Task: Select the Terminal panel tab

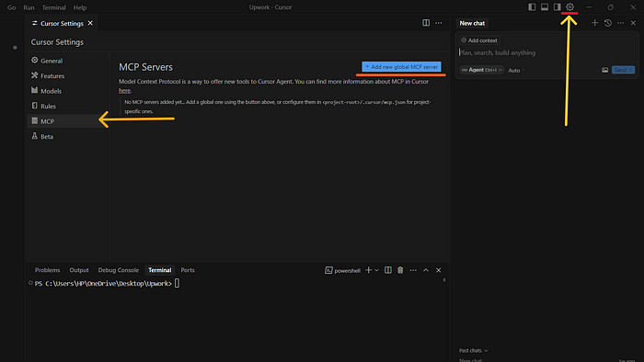Action: coord(160,270)
